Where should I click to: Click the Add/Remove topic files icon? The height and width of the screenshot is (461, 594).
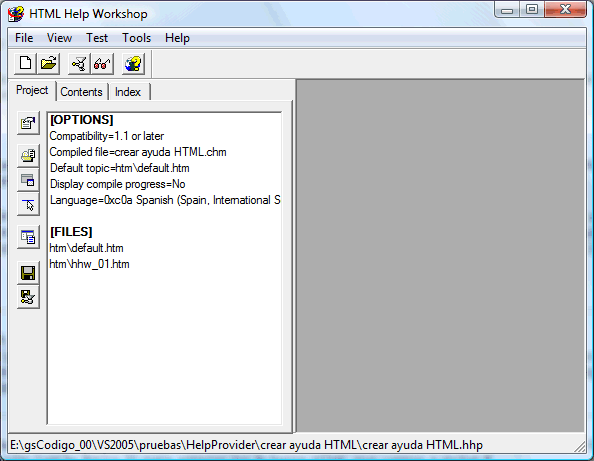(x=28, y=155)
